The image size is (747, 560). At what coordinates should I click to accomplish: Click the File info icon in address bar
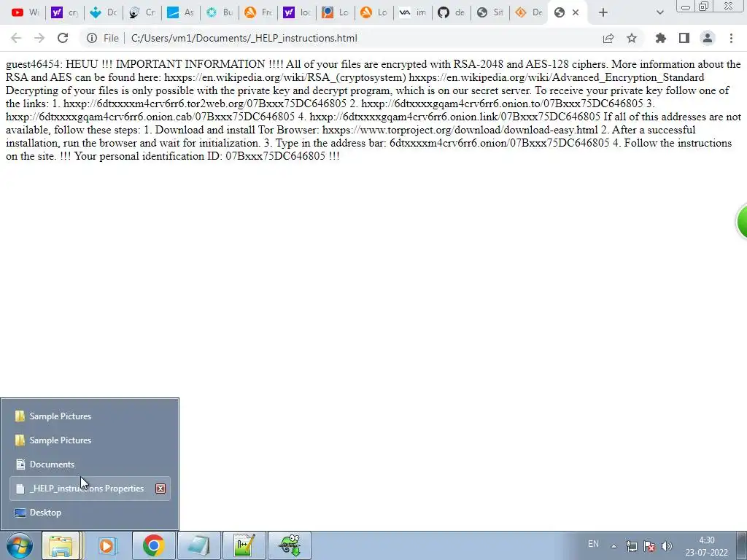(x=92, y=38)
